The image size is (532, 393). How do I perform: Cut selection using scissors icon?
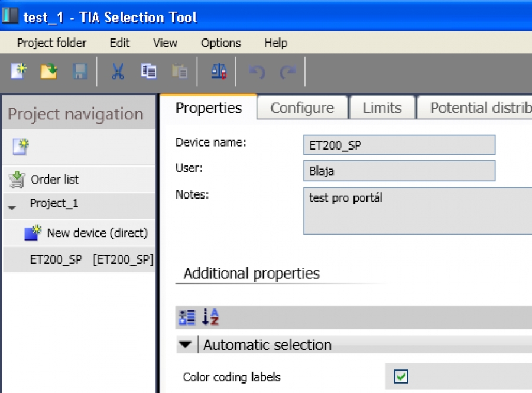click(x=118, y=72)
